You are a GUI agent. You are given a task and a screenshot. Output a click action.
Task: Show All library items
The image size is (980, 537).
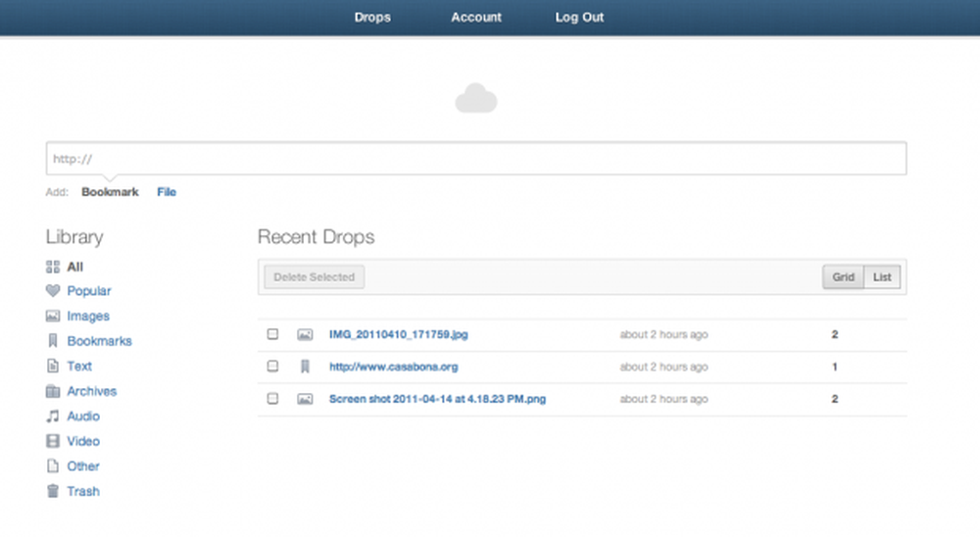pyautogui.click(x=75, y=267)
